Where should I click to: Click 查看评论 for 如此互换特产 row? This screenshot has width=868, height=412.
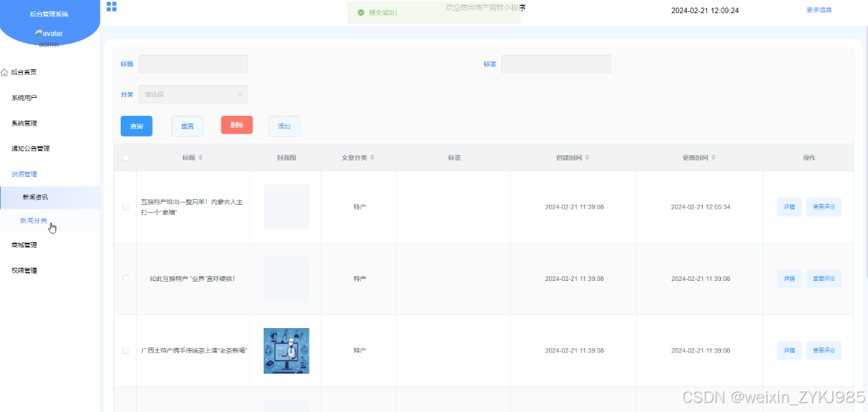pos(824,279)
